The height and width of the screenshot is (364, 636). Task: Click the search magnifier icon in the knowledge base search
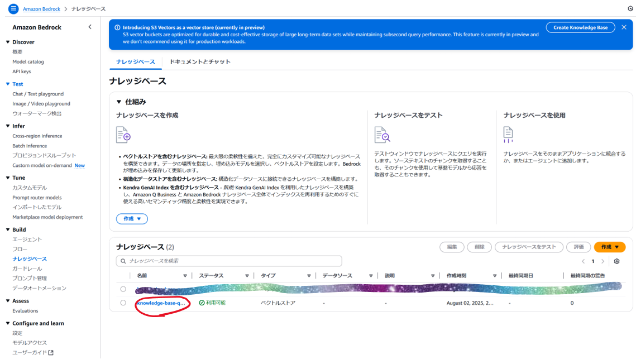123,261
